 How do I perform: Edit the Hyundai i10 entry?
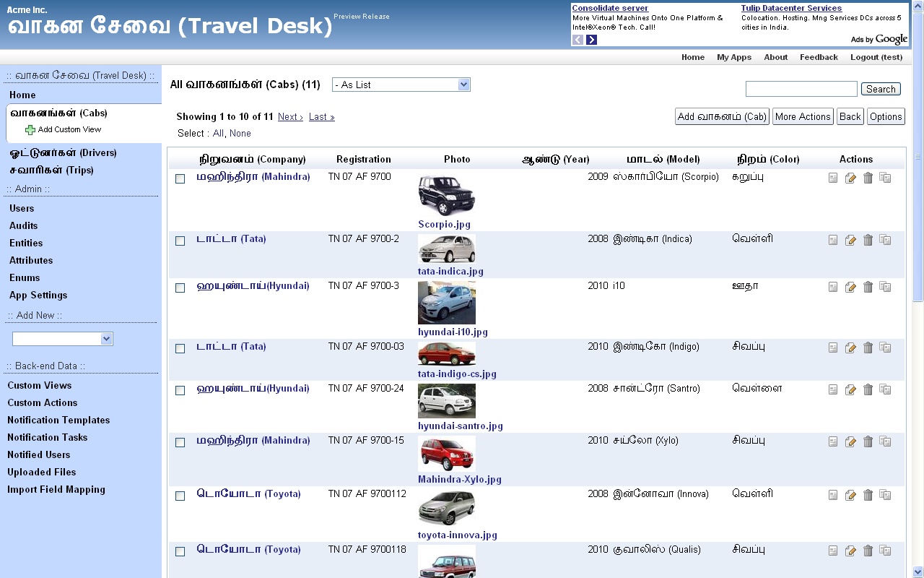(x=850, y=287)
